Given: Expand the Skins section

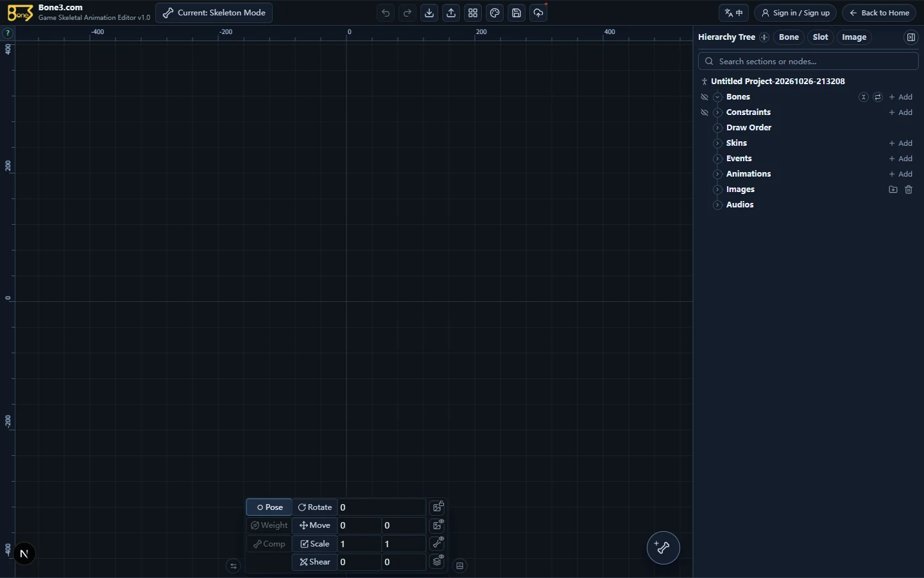Looking at the screenshot, I should pos(717,143).
